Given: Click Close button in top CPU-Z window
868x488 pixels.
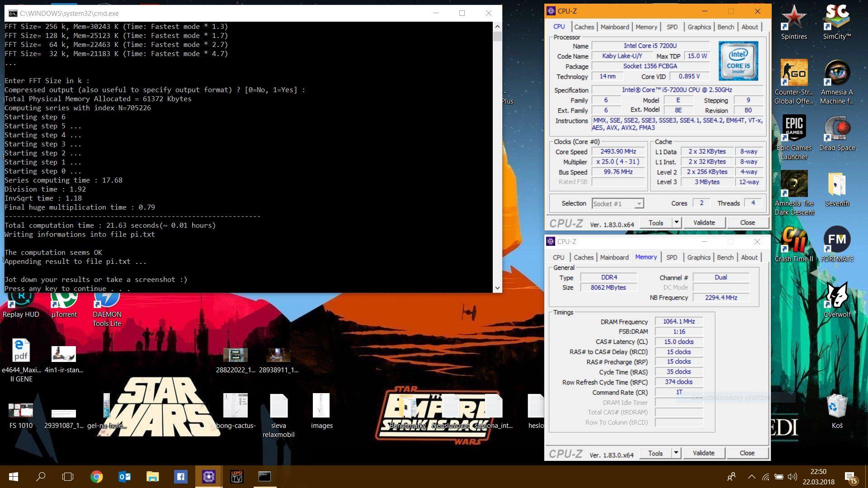Looking at the screenshot, I should (747, 222).
